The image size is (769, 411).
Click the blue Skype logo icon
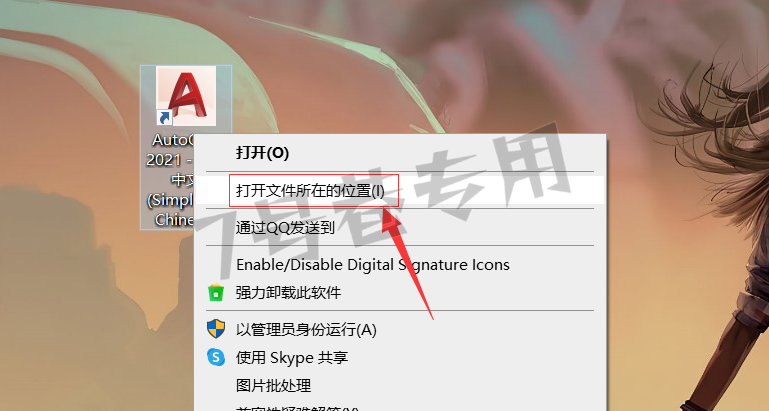tap(216, 357)
